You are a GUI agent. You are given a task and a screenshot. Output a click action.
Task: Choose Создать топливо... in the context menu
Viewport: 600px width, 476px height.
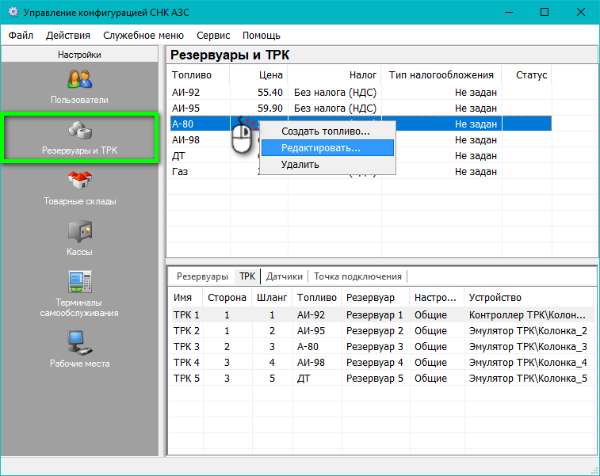(325, 131)
